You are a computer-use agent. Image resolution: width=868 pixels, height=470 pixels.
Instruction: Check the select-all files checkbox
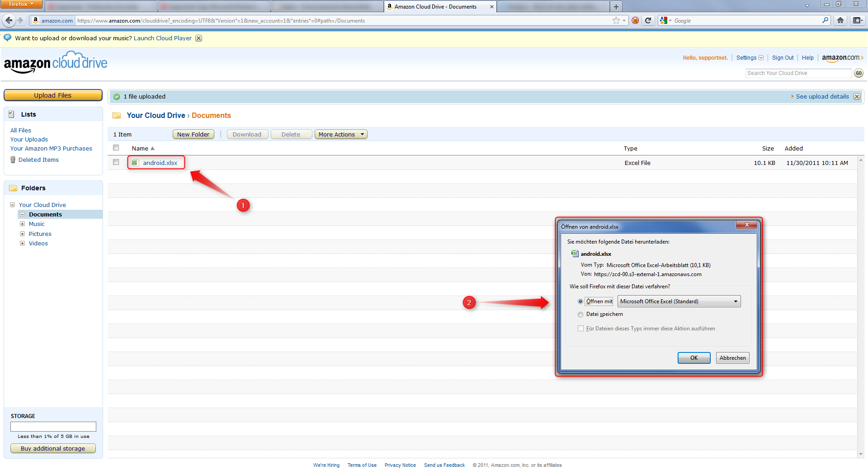coord(116,147)
